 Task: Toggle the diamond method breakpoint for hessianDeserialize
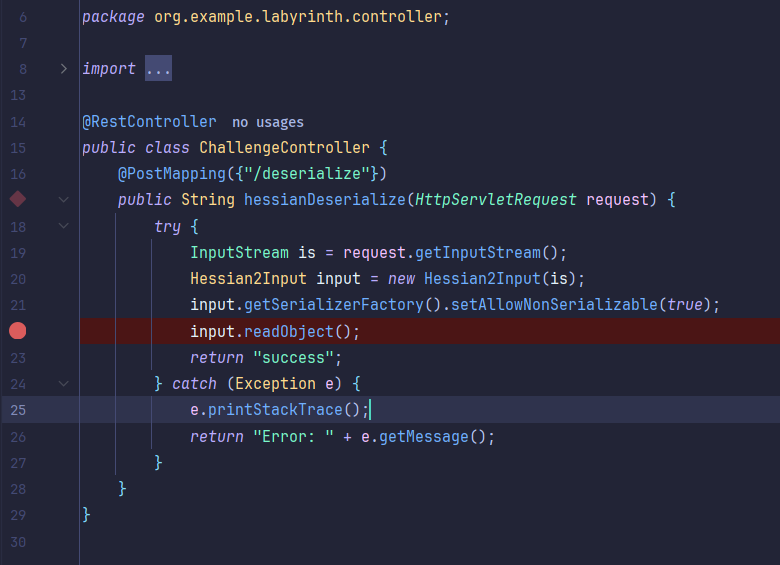pos(18,199)
